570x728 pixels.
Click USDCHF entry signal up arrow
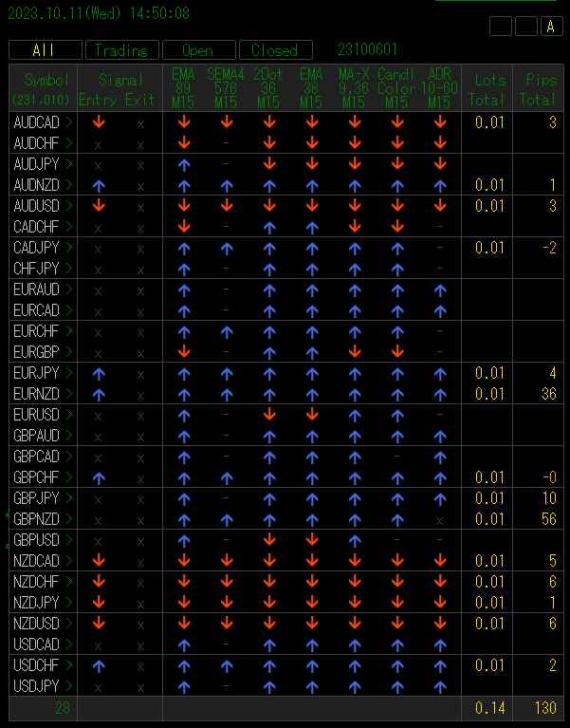coord(99,666)
